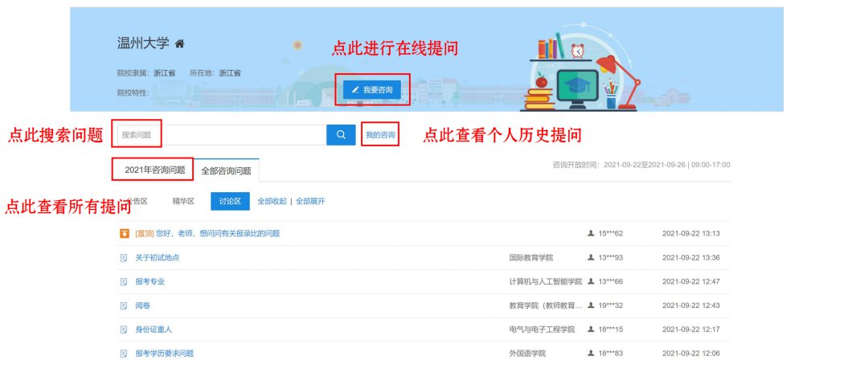Click the 咨询开放时间 notice text
Image resolution: width=868 pixels, height=377 pixels.
[x=641, y=165]
